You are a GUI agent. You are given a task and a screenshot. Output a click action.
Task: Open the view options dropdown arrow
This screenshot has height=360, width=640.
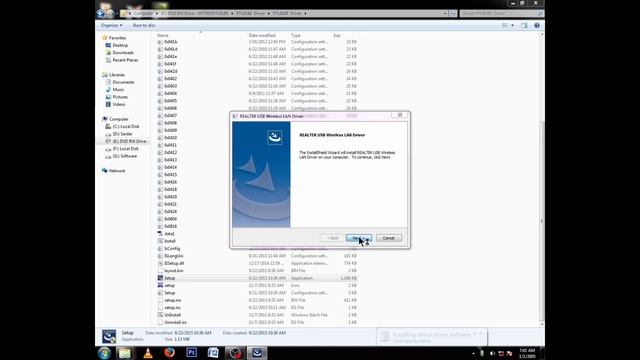(513, 25)
